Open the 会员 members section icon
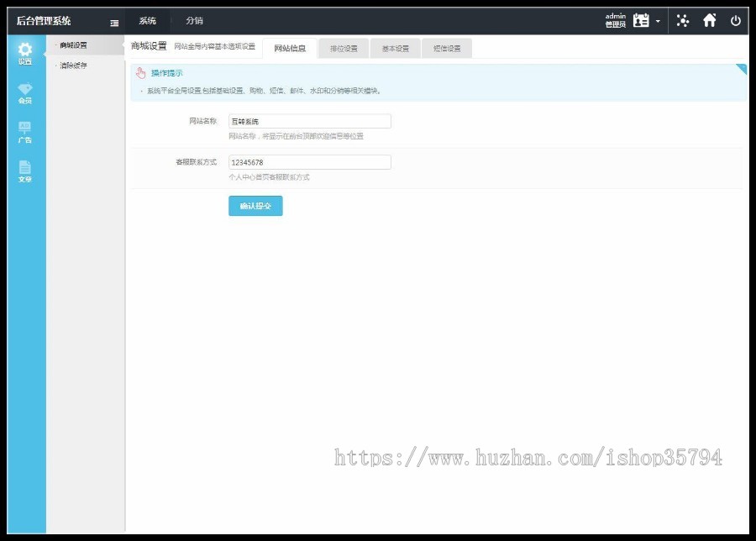This screenshot has width=756, height=541. [x=25, y=93]
